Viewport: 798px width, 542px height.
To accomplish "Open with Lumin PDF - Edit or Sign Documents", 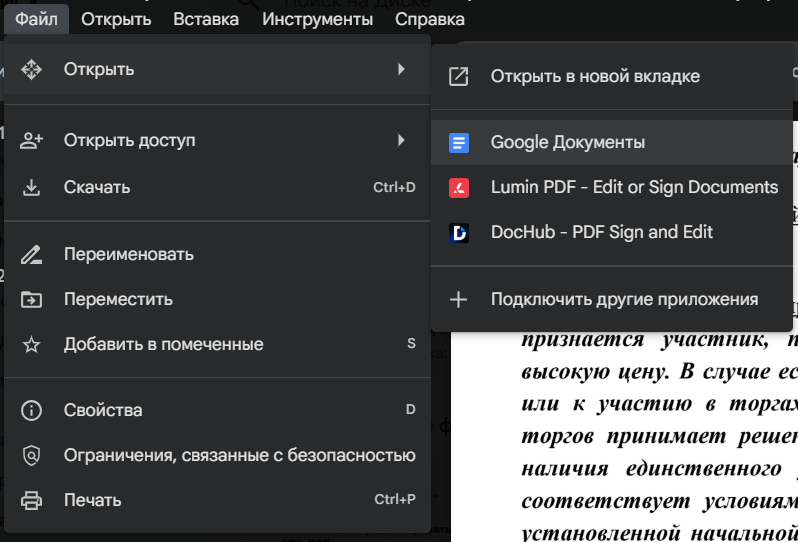I will tap(612, 187).
